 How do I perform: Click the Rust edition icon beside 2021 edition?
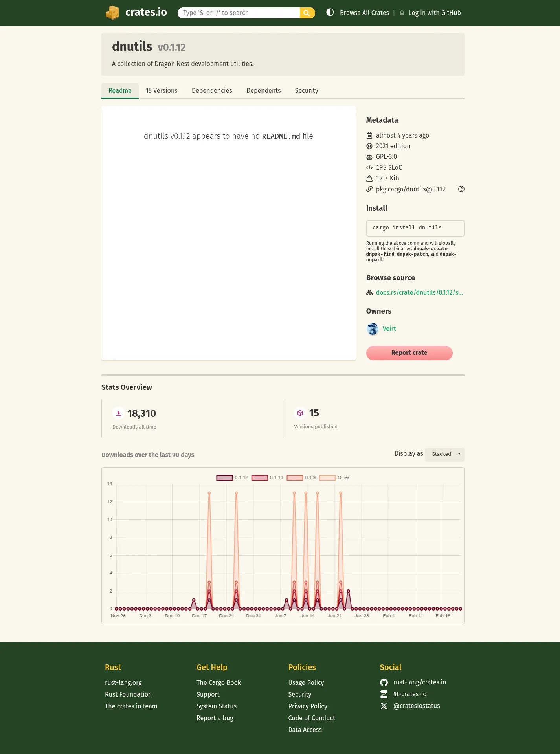(369, 146)
